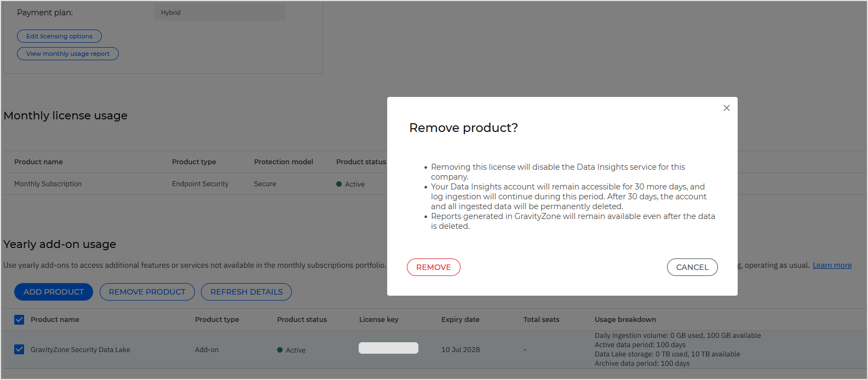The height and width of the screenshot is (380, 868).
Task: Click the Protection model column header
Action: [284, 162]
